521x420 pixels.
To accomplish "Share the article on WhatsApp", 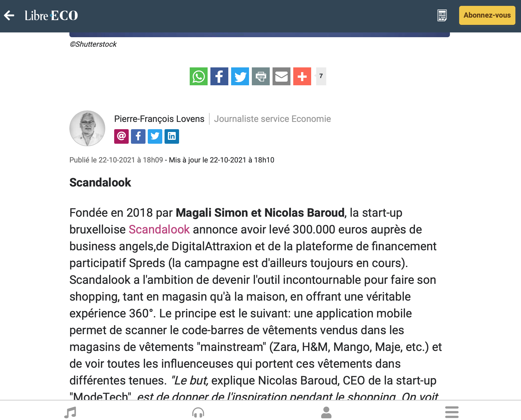I will tap(199, 76).
